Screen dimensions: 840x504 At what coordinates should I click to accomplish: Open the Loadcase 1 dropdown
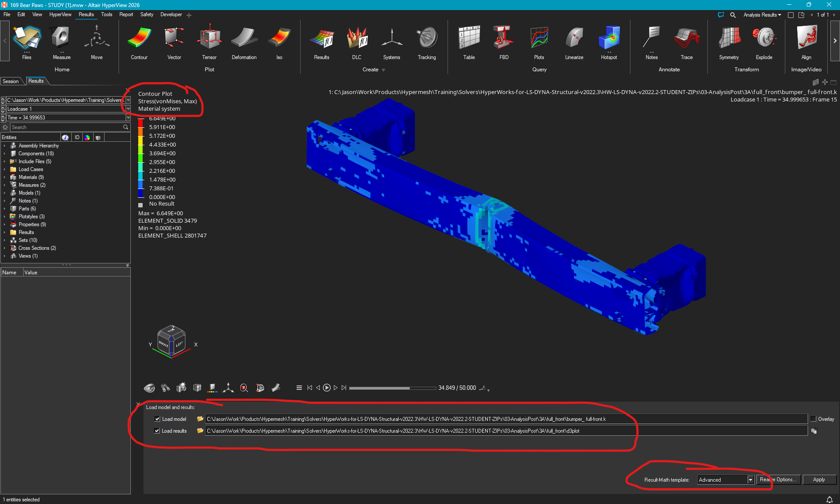pos(128,108)
